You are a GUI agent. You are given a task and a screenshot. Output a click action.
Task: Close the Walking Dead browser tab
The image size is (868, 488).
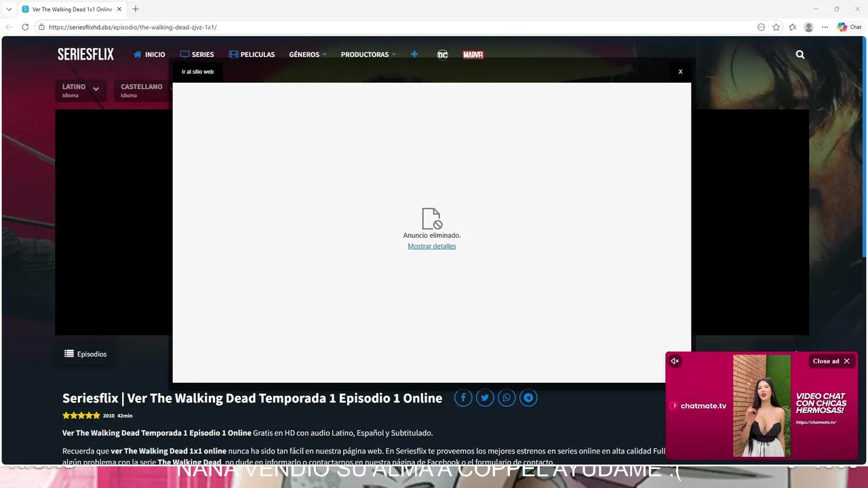[119, 9]
